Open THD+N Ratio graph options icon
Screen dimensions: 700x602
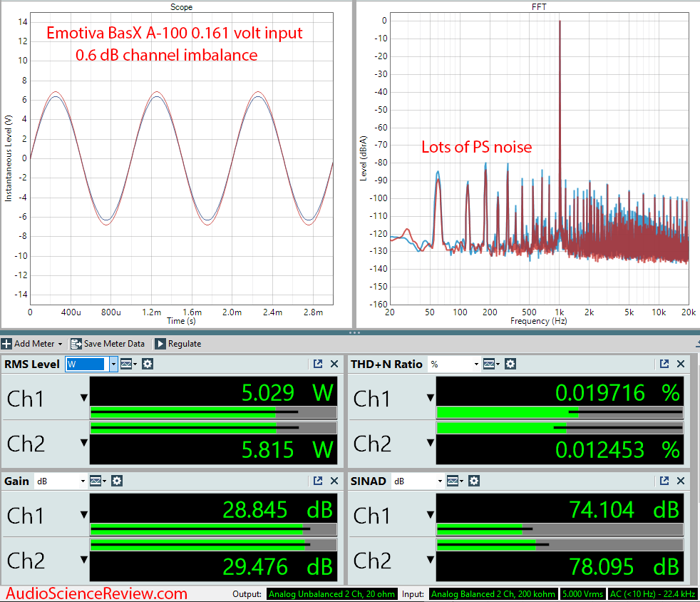coord(491,364)
